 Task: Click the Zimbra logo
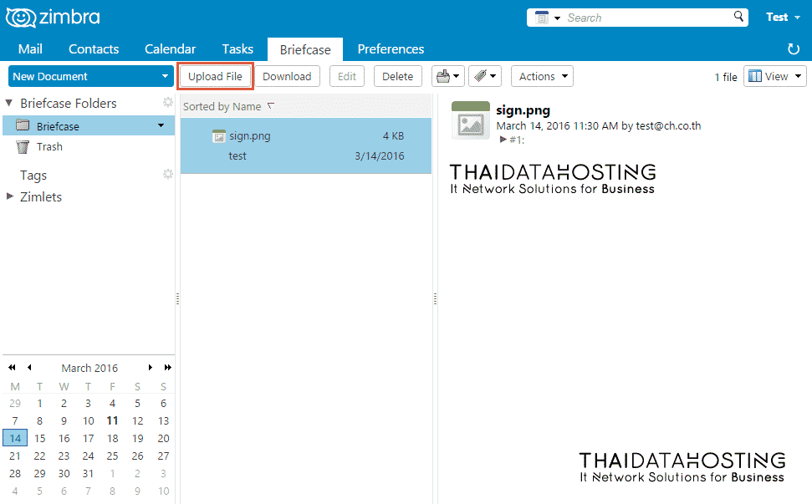53,18
